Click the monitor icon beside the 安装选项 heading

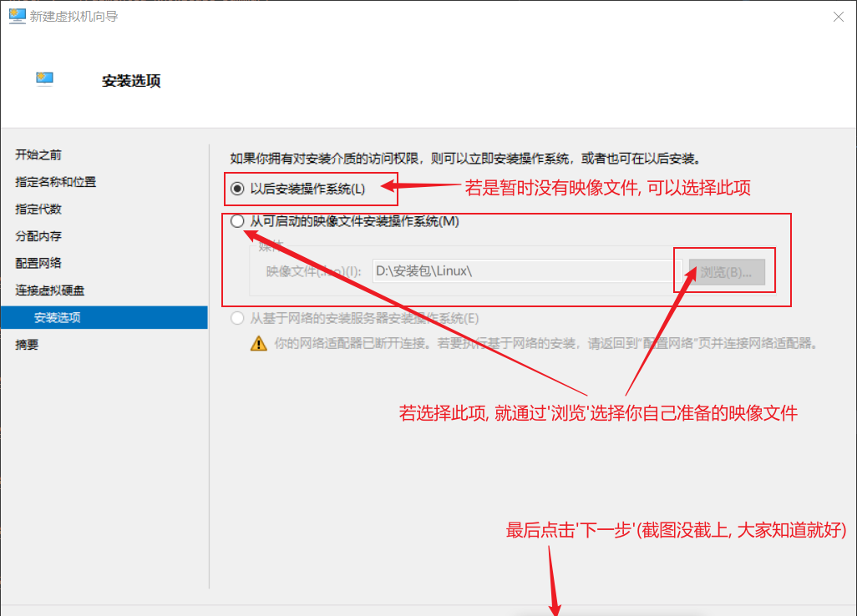pos(45,80)
